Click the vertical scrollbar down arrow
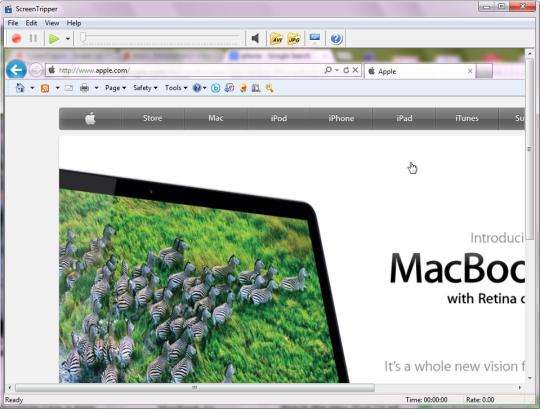 click(530, 378)
